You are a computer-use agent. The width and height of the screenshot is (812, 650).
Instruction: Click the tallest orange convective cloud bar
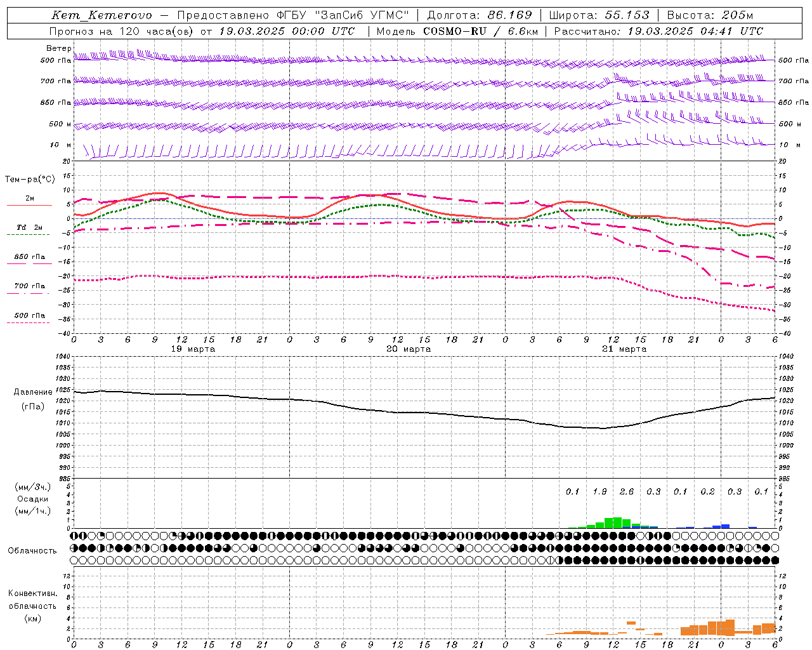point(730,628)
